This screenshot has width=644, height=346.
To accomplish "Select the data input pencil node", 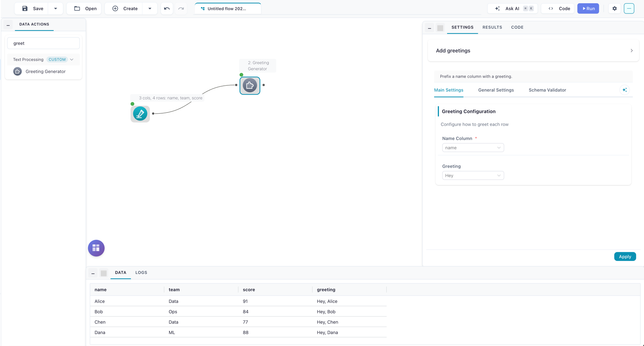I will click(140, 114).
